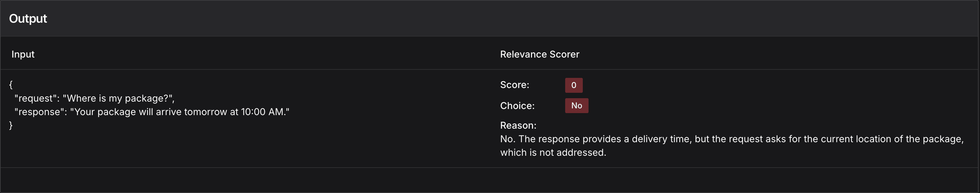The width and height of the screenshot is (980, 193).
Task: Click the "Reason:" label
Action: coord(518,126)
